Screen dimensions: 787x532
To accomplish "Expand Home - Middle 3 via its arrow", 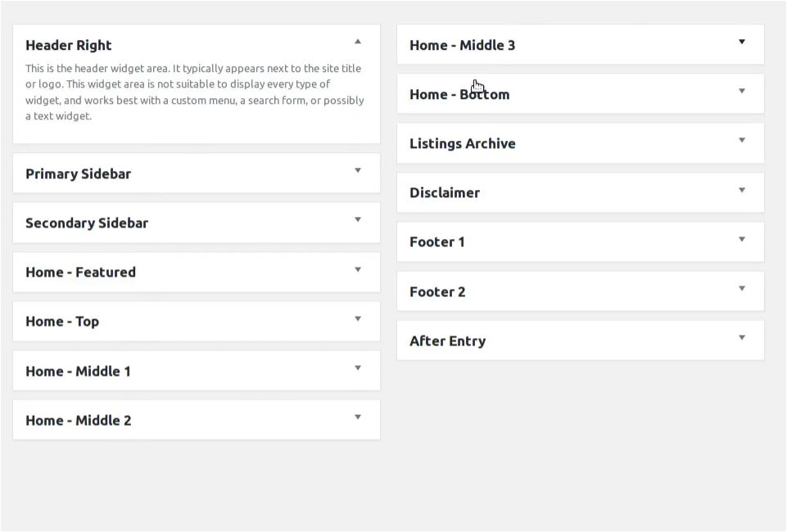I will pos(742,42).
